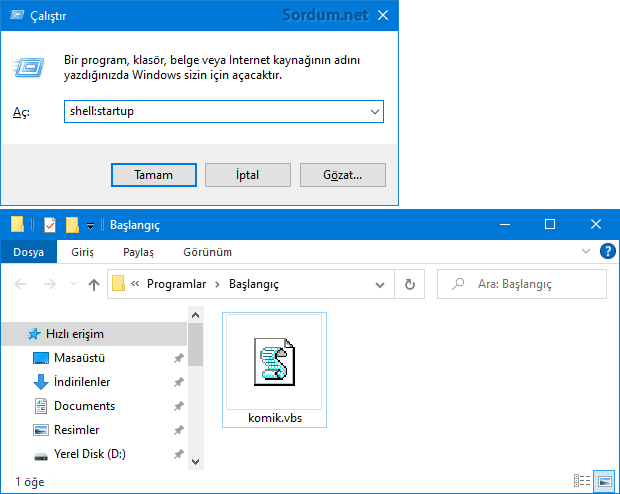
Task: Click Başlangıç in the address breadcrumb
Action: (x=254, y=284)
